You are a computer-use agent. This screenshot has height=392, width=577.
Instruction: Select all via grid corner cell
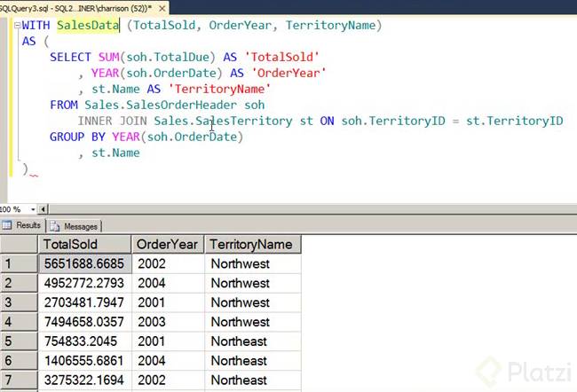pos(19,244)
